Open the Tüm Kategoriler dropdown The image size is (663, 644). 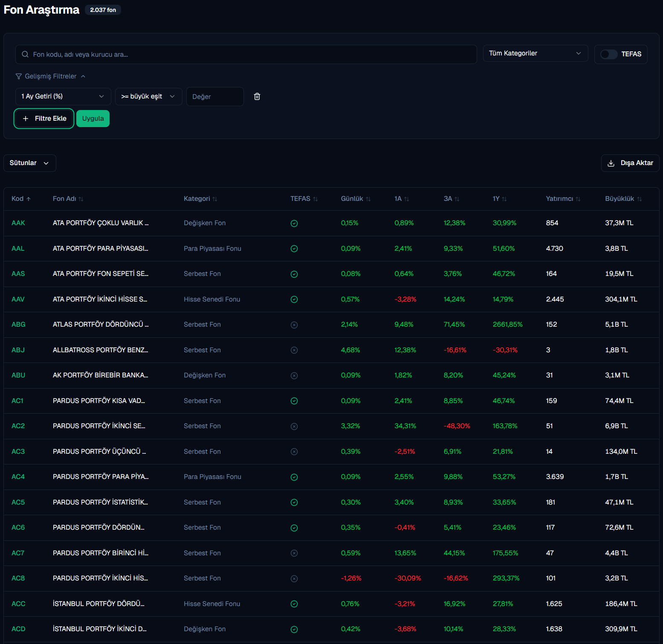point(535,53)
